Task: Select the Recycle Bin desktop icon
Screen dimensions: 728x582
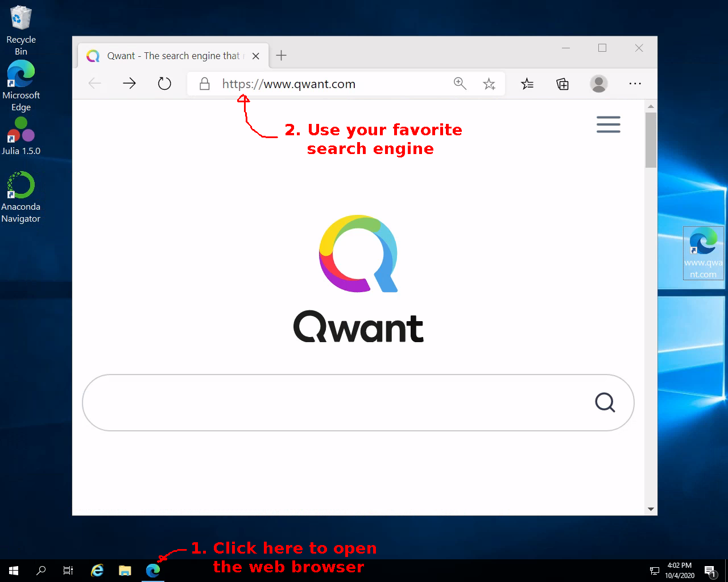Action: [x=21, y=31]
